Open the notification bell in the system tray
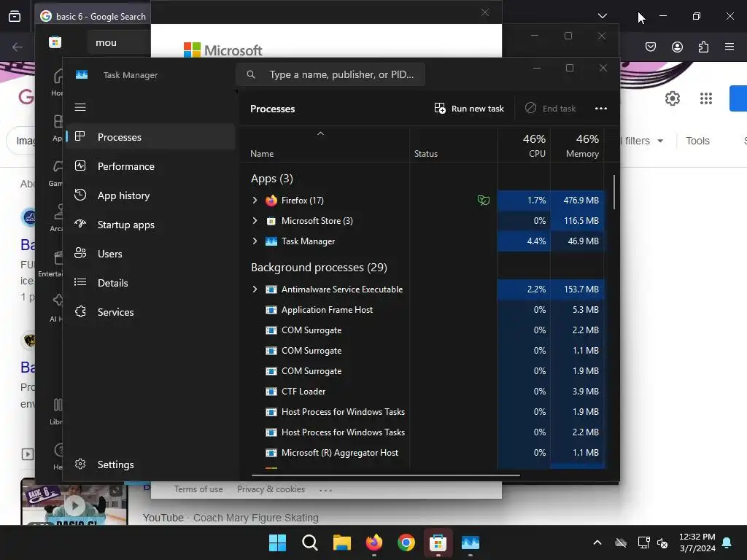747x560 pixels. (727, 542)
